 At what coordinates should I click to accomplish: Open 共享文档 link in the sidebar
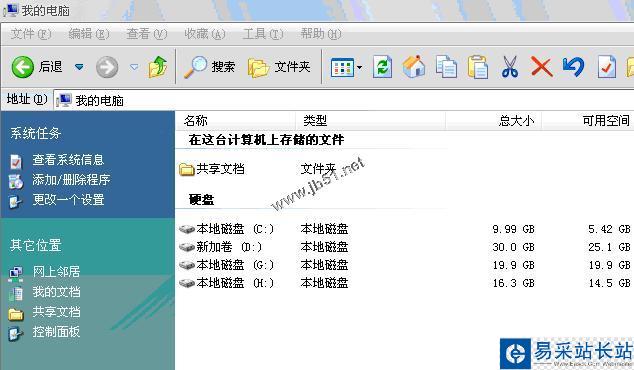(56, 312)
